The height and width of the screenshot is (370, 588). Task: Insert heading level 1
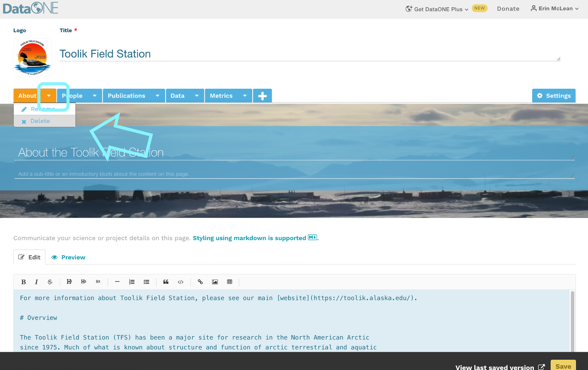pos(69,282)
